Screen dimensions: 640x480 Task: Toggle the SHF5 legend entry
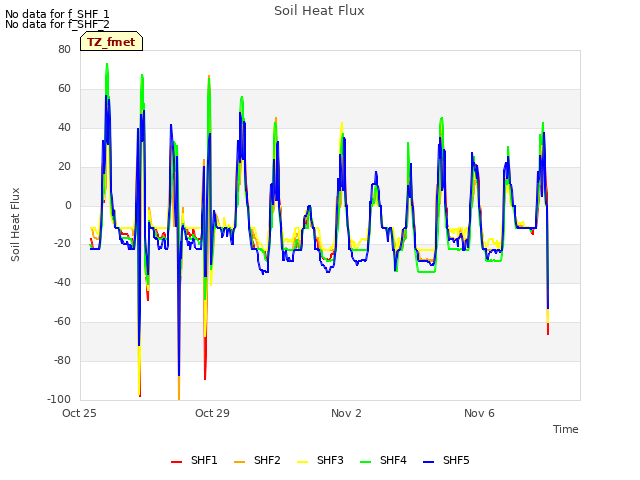pyautogui.click(x=446, y=460)
